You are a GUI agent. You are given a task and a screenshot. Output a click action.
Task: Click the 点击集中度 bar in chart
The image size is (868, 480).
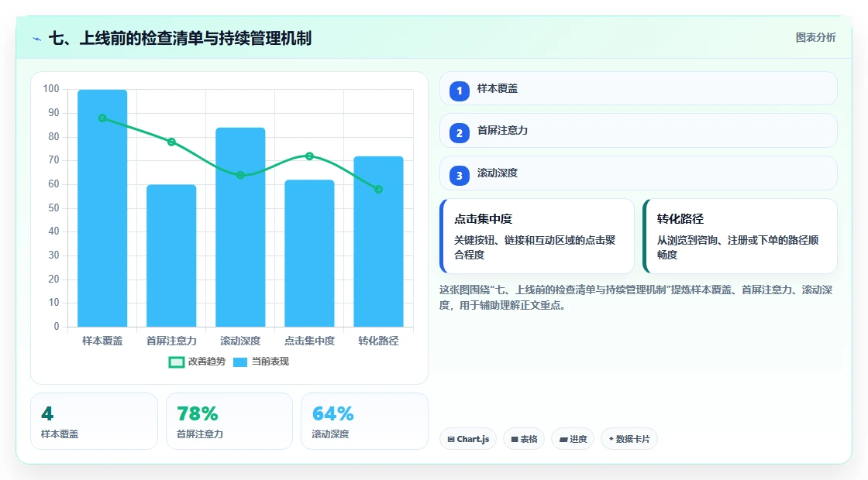pyautogui.click(x=309, y=253)
